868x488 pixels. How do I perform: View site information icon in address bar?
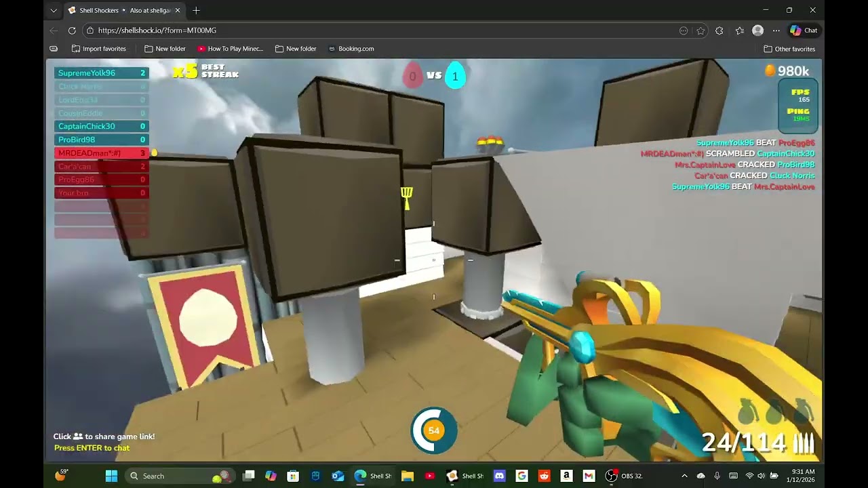coord(90,30)
